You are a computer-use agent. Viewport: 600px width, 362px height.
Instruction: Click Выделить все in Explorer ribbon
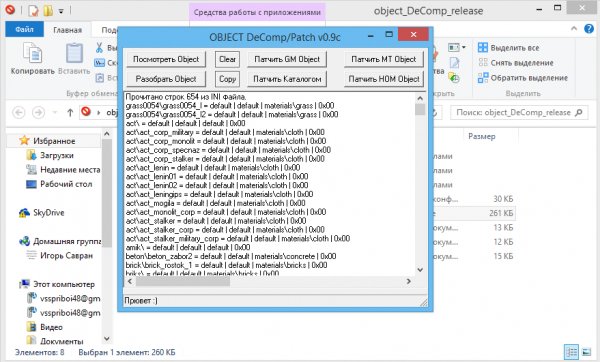pos(509,48)
